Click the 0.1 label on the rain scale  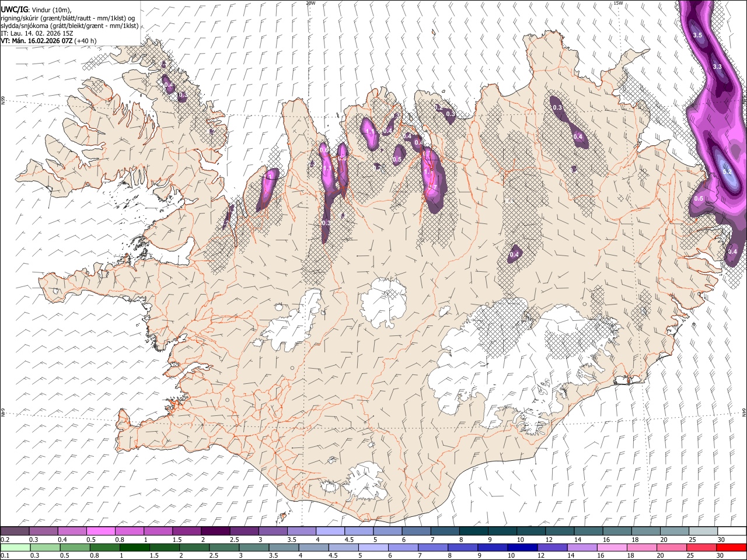[5, 556]
